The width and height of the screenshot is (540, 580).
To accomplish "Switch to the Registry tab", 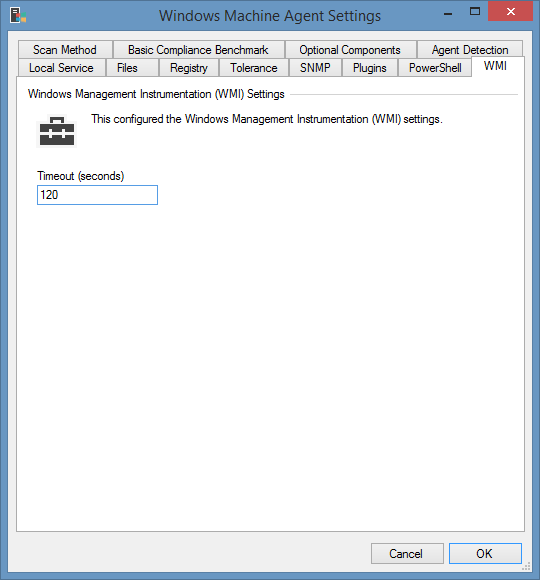I will (189, 68).
